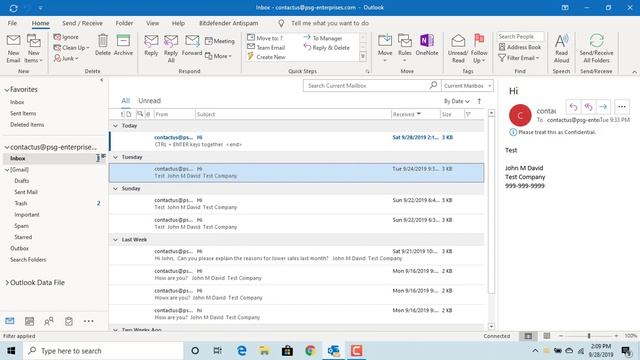640x360 pixels.
Task: Collapse the Last Week message group
Action: [x=116, y=240]
